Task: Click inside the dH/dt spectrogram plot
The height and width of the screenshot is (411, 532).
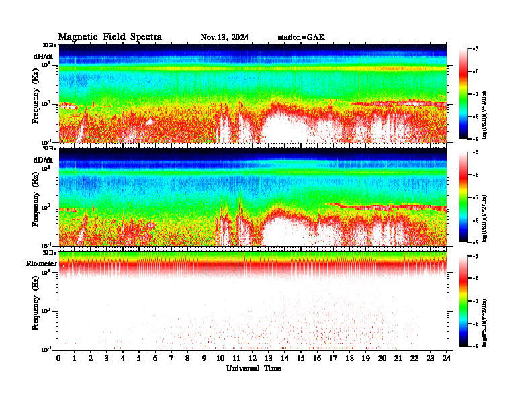Action: pyautogui.click(x=253, y=93)
